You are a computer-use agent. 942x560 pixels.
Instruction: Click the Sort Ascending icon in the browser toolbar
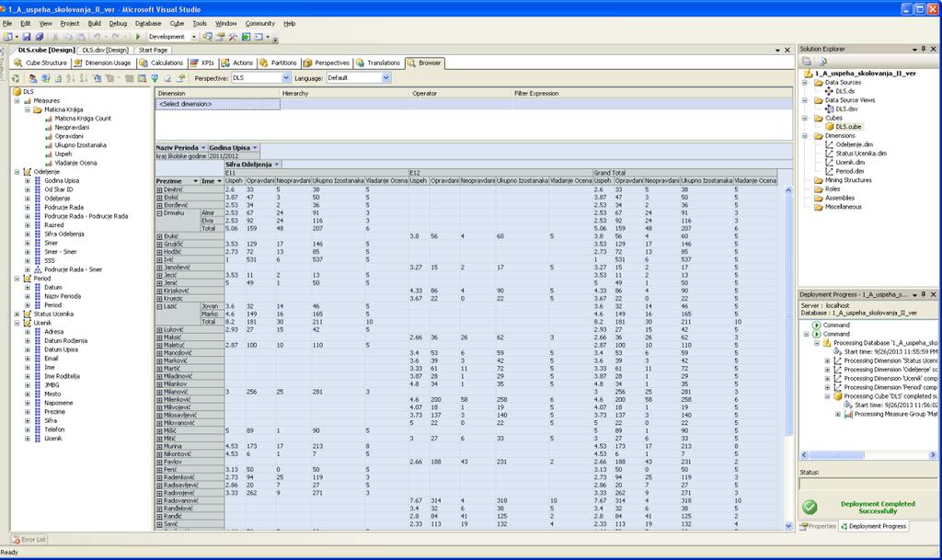tap(70, 78)
